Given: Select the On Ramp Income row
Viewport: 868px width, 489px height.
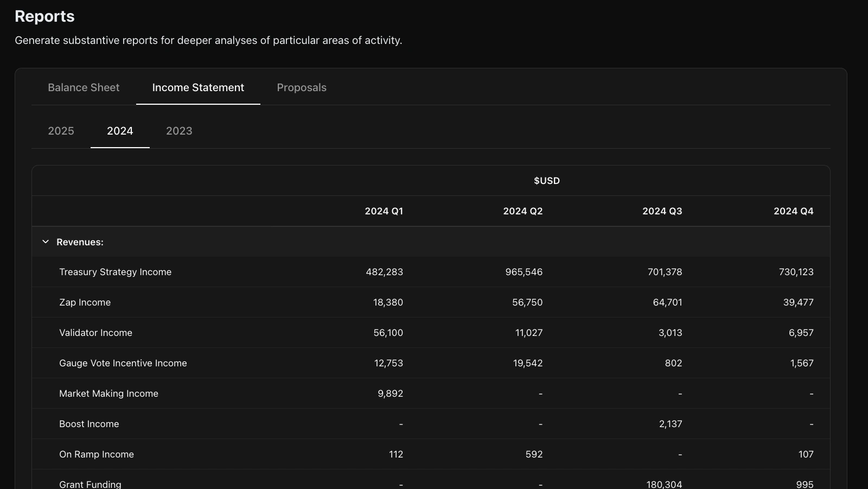Looking at the screenshot, I should (x=97, y=454).
